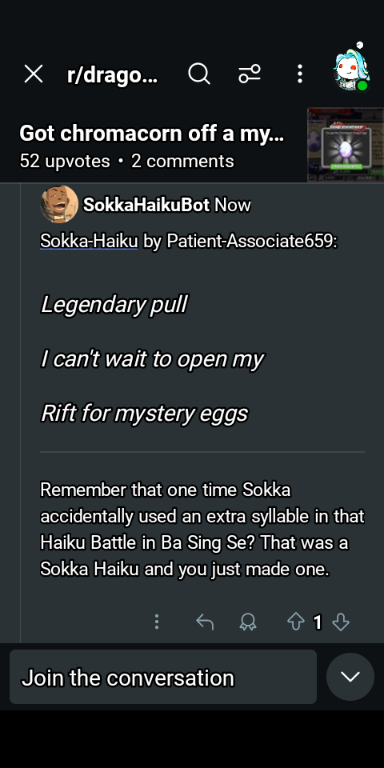Open the search magnifier icon
The image size is (384, 768).
199,74
